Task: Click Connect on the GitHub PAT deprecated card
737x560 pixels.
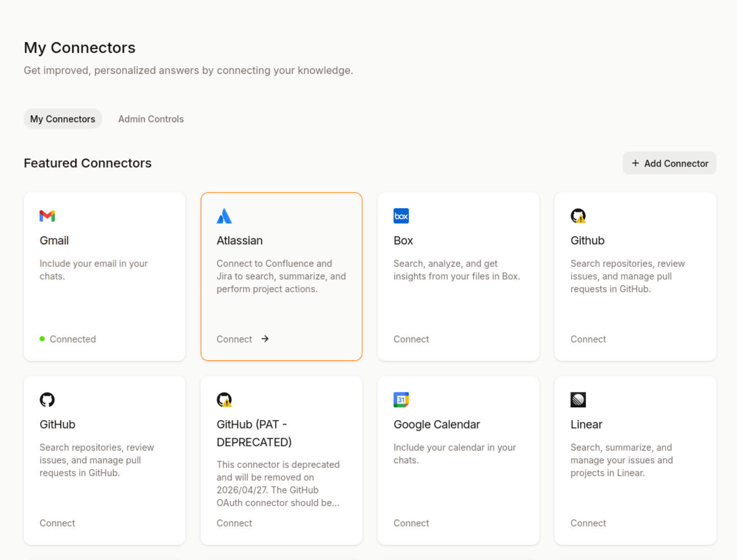Action: click(x=234, y=523)
